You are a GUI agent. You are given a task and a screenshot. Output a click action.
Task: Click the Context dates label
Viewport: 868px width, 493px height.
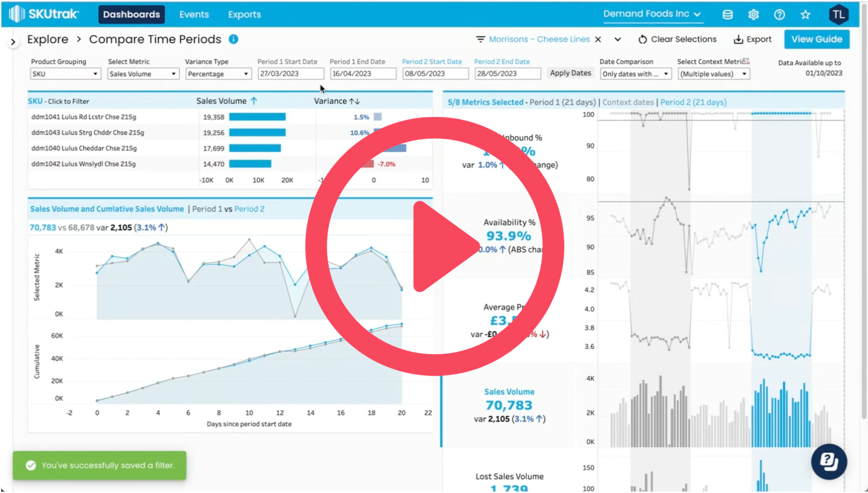click(628, 102)
